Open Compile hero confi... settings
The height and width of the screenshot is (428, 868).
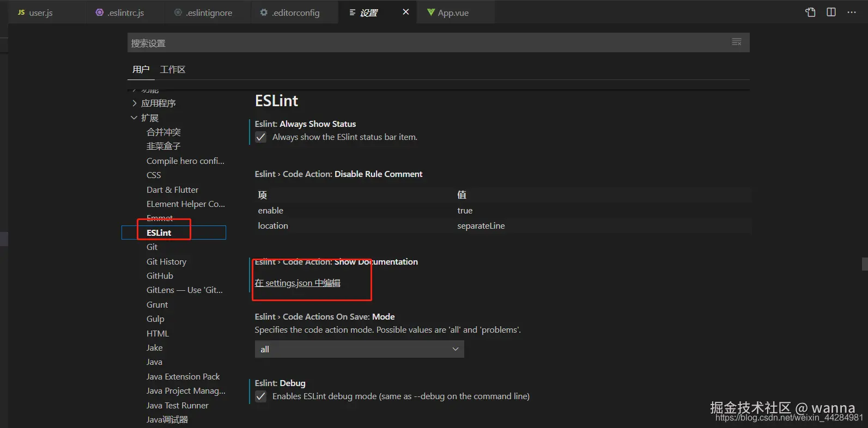coord(185,161)
